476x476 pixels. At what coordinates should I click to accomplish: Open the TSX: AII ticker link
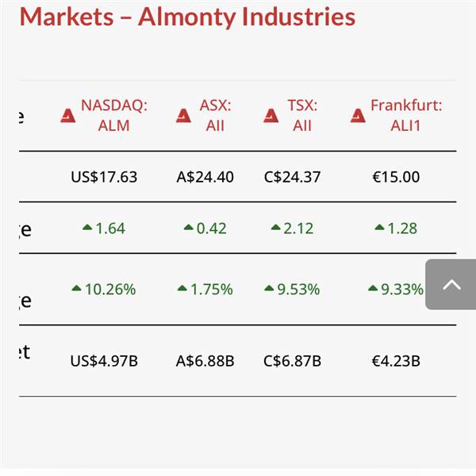click(301, 115)
